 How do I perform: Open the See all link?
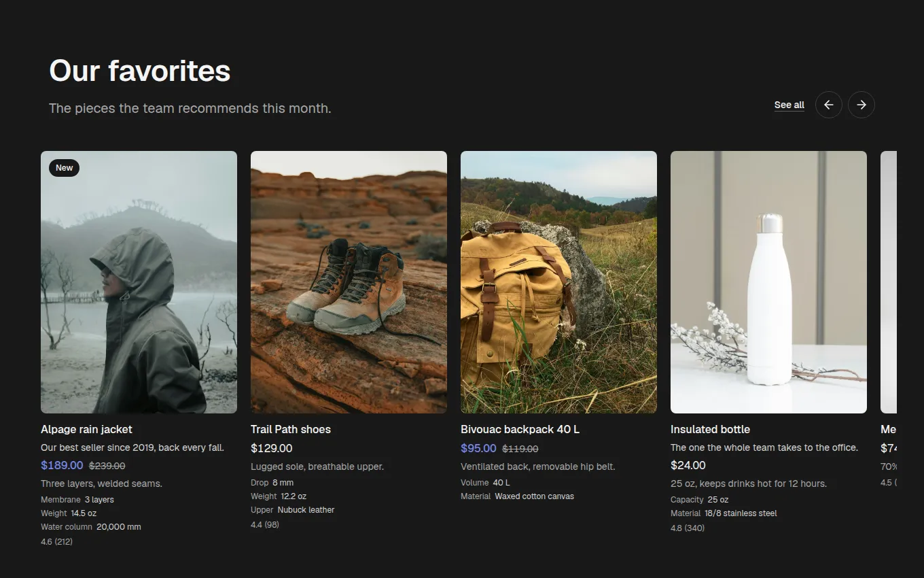(x=789, y=105)
